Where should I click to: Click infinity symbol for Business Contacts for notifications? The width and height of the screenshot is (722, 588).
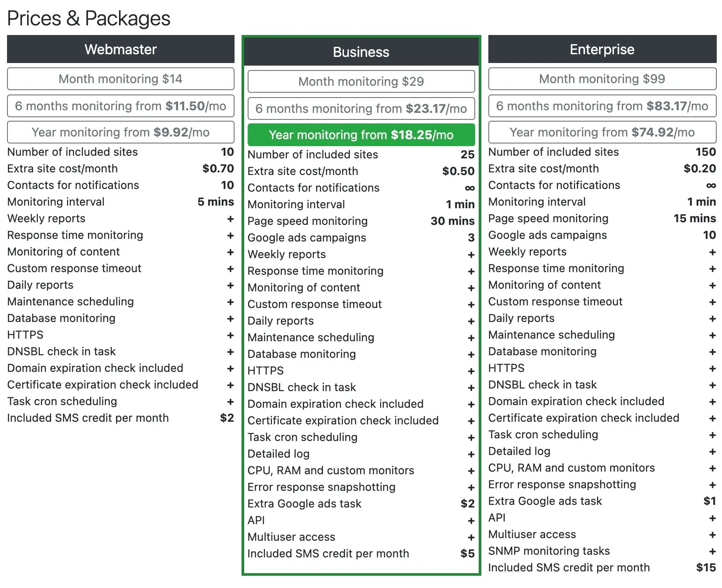tap(470, 188)
